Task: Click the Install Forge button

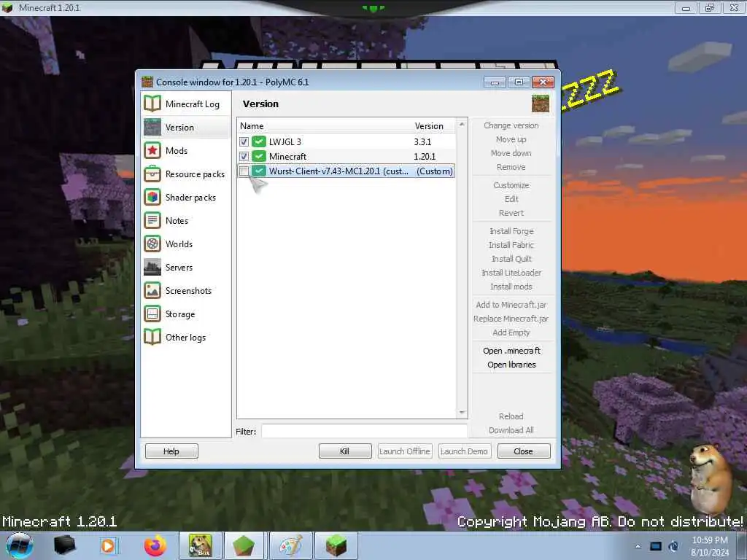Action: [511, 231]
